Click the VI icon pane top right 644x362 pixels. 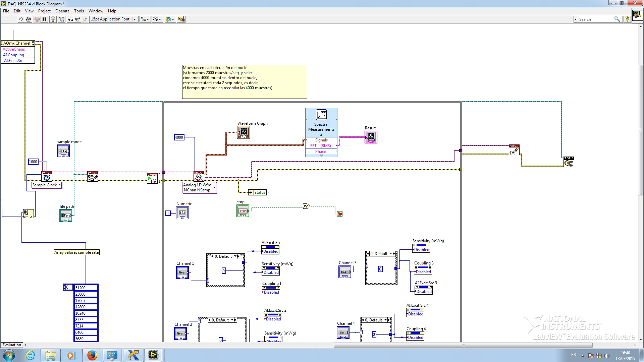coord(637,16)
